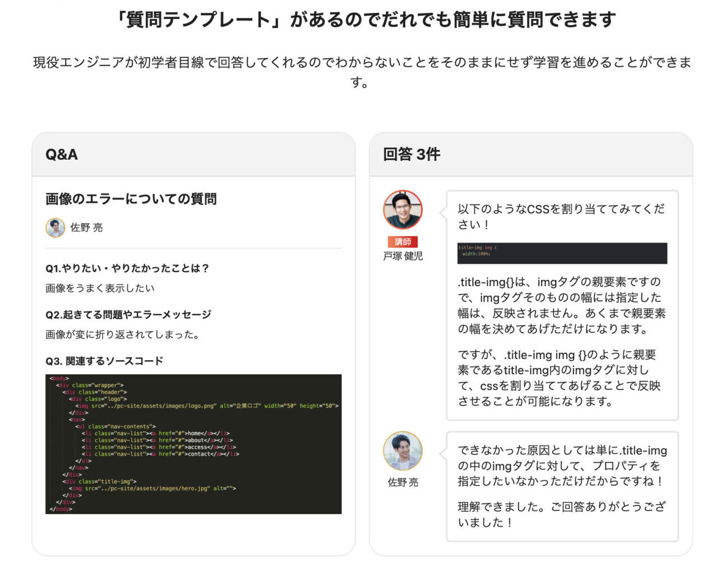Screen dimensions: 728x568
Task: Click the paragraph starting ですが、.title-img img {}
Action: tap(559, 378)
